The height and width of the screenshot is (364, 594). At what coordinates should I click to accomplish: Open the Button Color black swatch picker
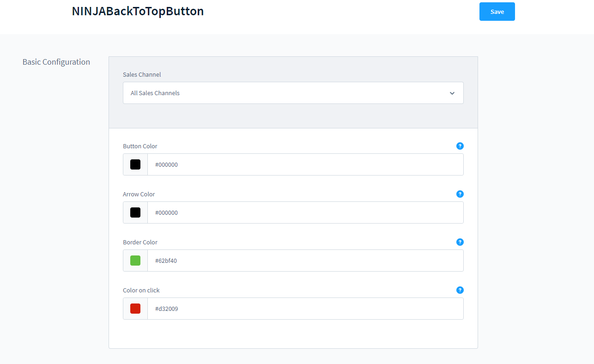(135, 164)
